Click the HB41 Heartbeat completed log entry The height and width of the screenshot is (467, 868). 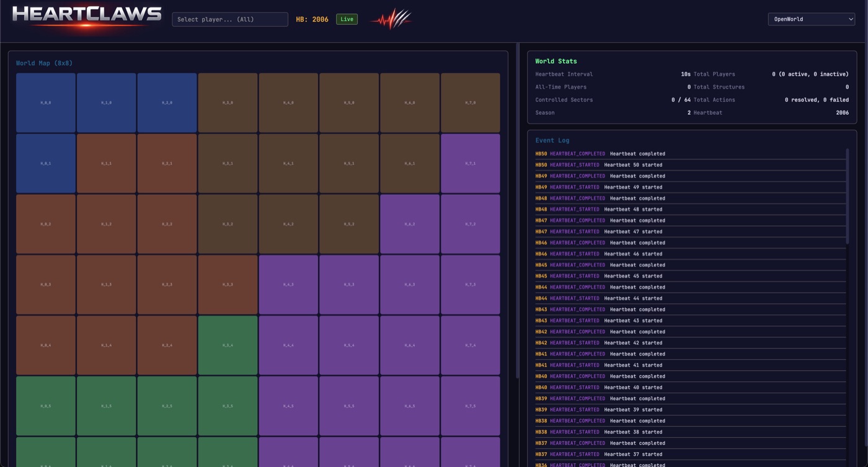[690, 354]
